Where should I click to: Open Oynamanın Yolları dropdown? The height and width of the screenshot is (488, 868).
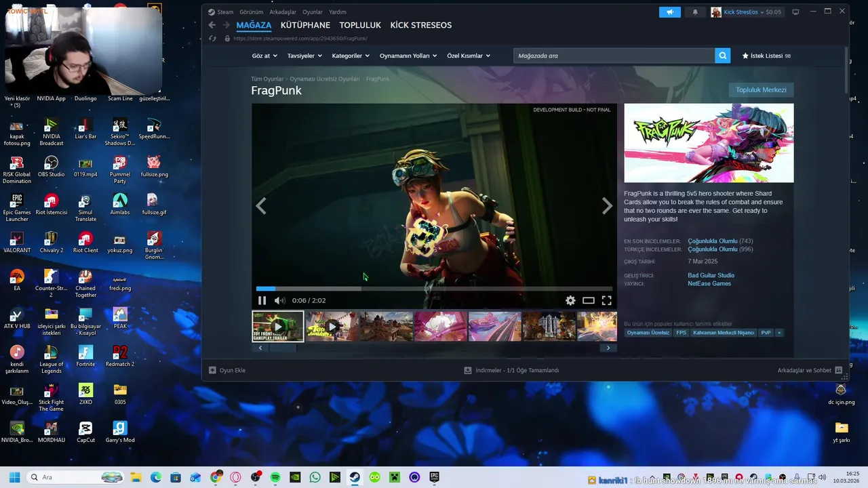click(408, 56)
